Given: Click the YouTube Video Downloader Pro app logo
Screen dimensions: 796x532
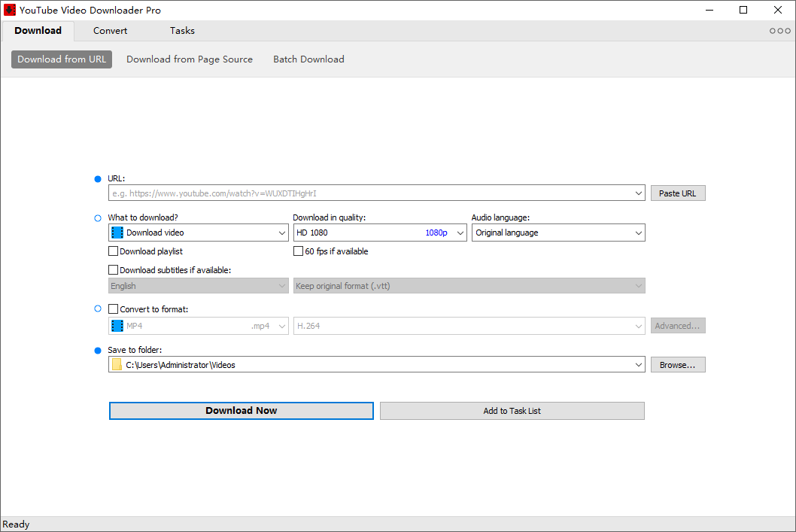Looking at the screenshot, I should (10, 10).
